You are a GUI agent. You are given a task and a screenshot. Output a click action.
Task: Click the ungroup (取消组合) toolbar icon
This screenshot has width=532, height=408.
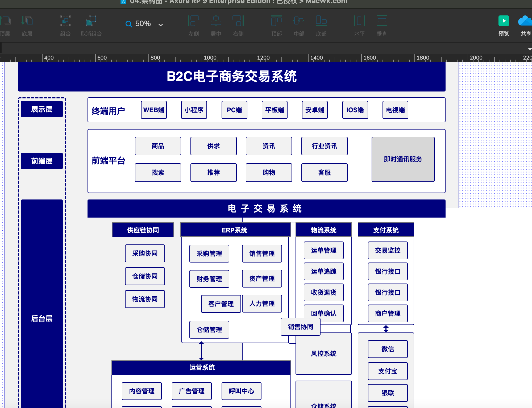[x=91, y=21]
